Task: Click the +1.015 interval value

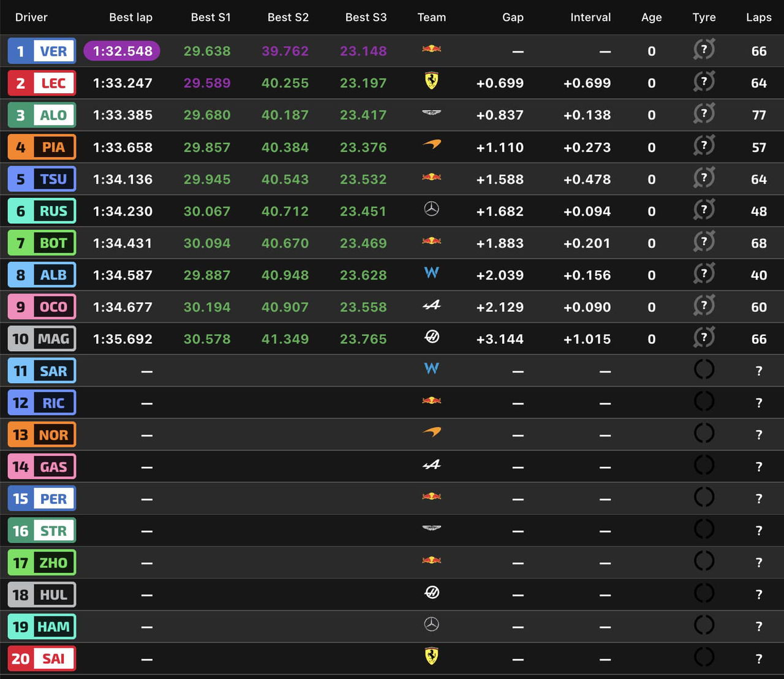Action: click(587, 339)
